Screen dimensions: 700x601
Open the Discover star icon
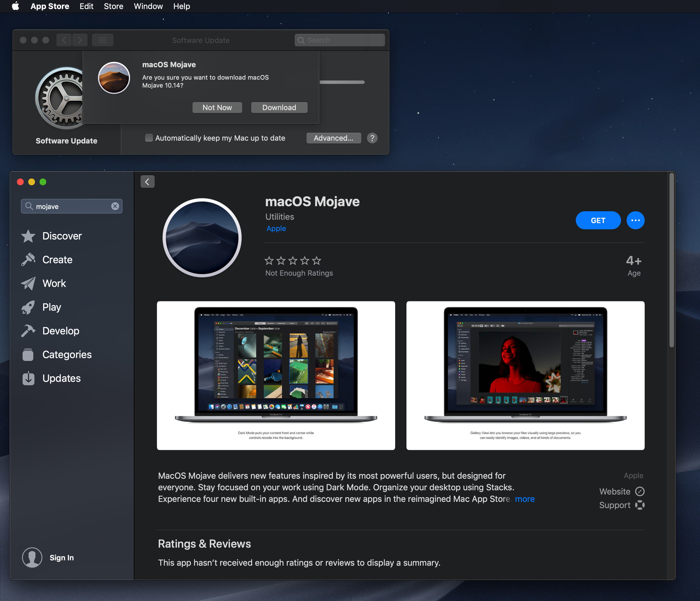tap(28, 236)
